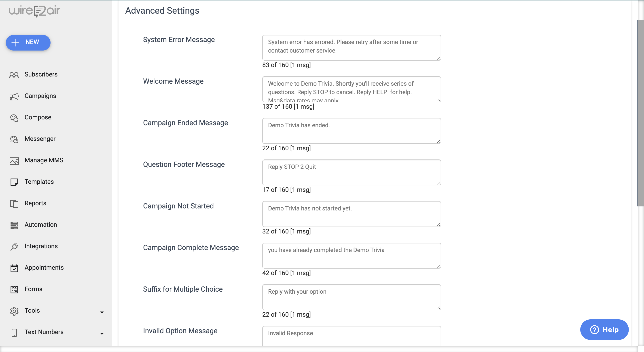Click the Integrations plug icon
The width and height of the screenshot is (644, 352).
pyautogui.click(x=14, y=246)
